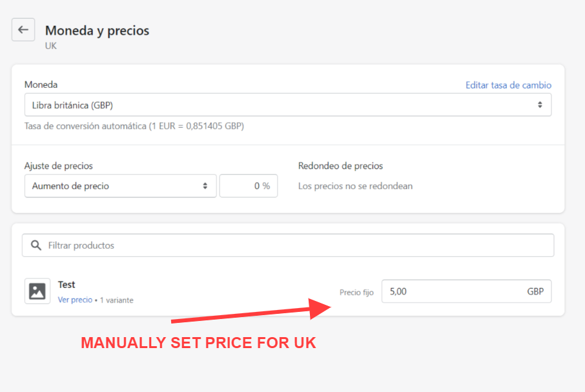Select the 5,00 fixed price field

[452, 291]
